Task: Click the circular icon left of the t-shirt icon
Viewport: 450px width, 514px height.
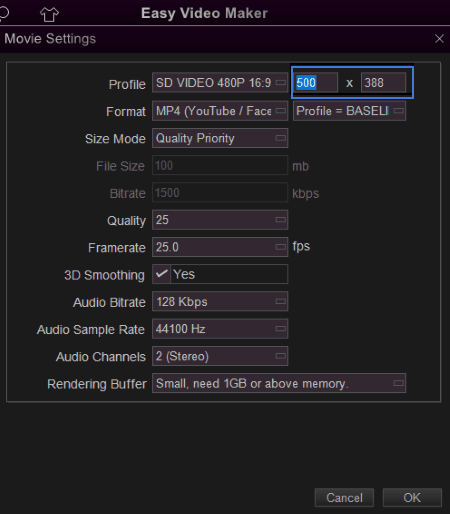Action: point(4,13)
